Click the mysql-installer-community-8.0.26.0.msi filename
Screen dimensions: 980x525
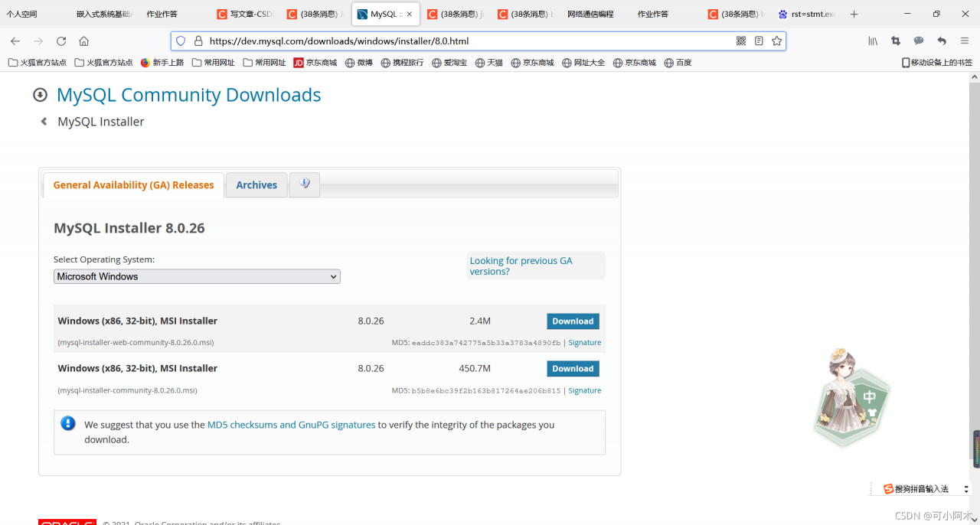127,390
